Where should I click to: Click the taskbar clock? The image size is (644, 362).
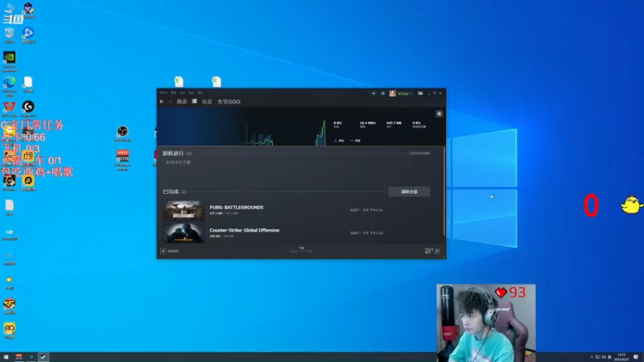(621, 357)
